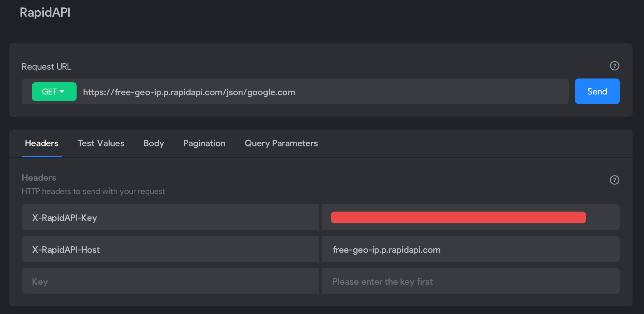644x314 pixels.
Task: Switch to the Test Values tab
Action: tap(101, 143)
